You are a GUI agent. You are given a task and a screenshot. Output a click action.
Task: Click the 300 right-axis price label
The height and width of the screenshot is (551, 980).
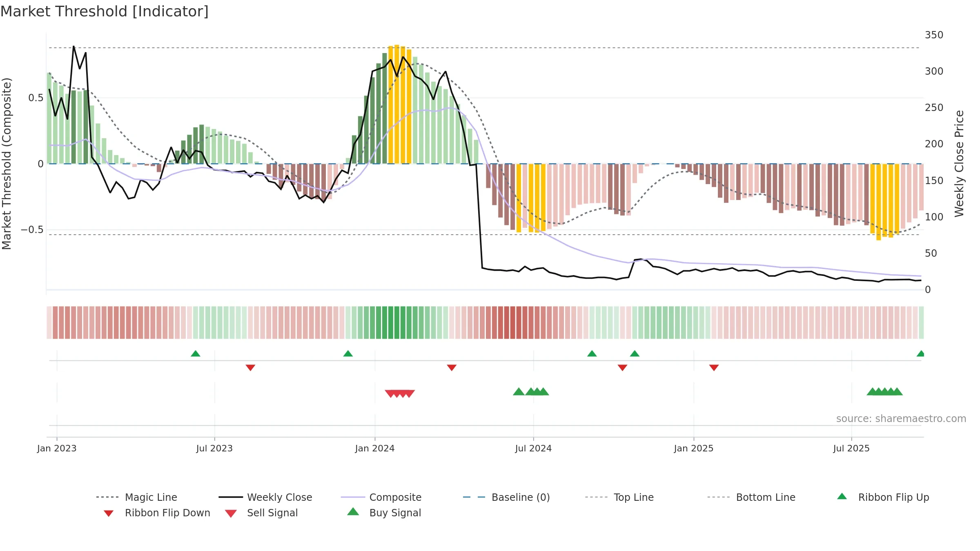[934, 71]
